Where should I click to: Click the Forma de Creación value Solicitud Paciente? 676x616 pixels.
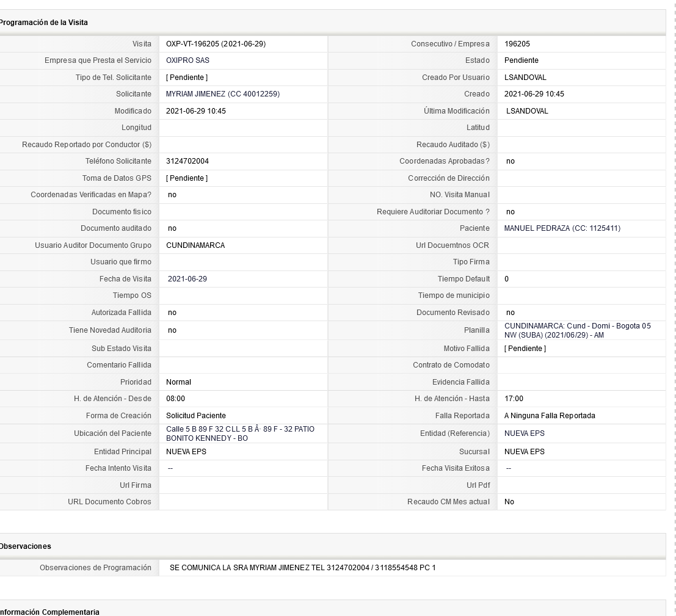click(x=196, y=416)
